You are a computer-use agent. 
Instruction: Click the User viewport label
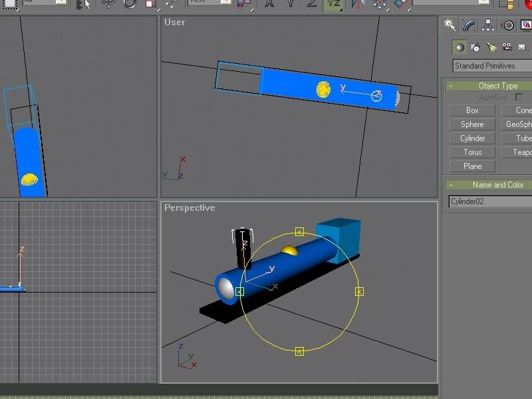point(175,22)
